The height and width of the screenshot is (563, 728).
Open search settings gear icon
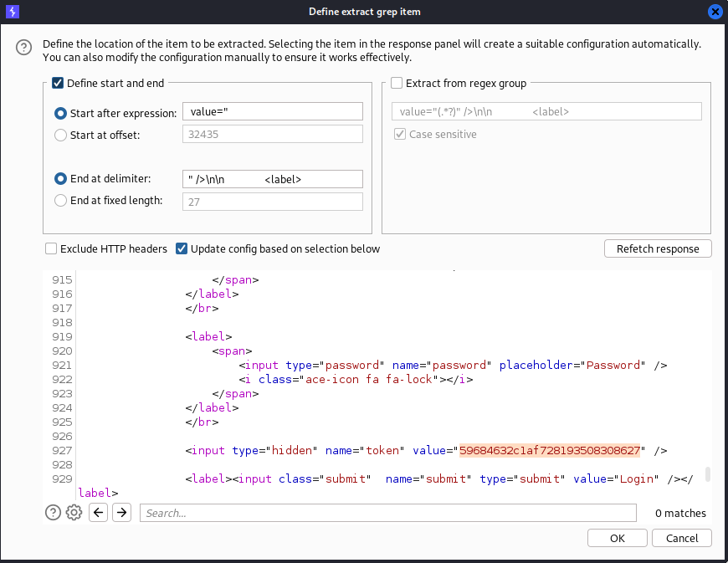74,513
